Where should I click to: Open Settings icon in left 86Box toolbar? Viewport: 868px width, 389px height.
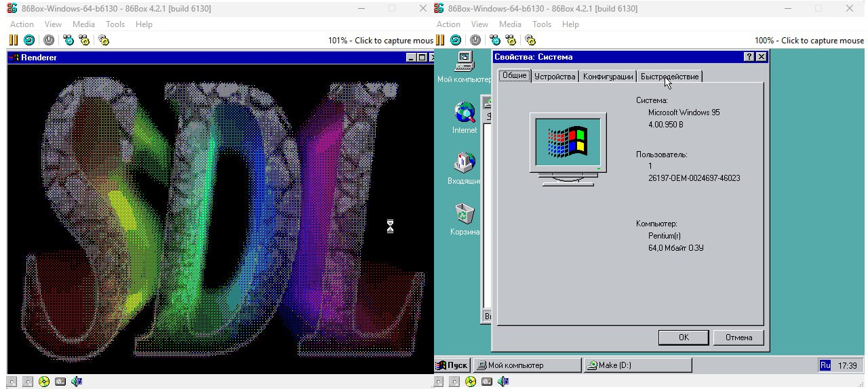[104, 41]
